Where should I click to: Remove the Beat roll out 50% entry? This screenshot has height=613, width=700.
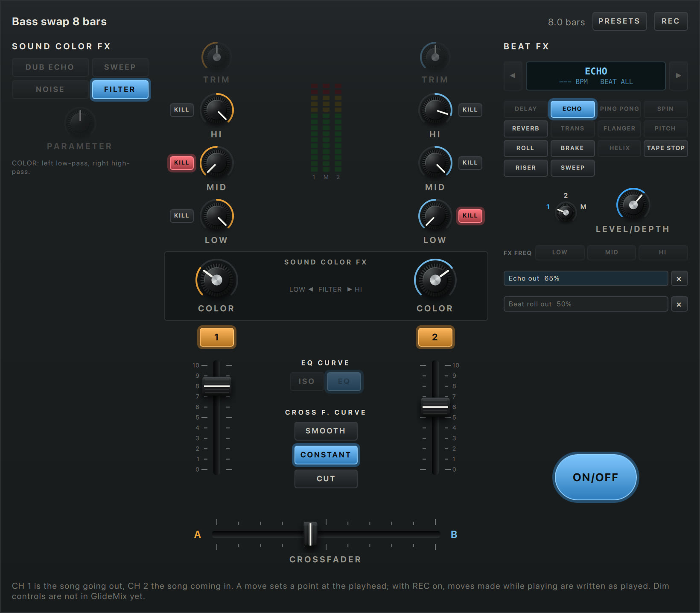[679, 304]
